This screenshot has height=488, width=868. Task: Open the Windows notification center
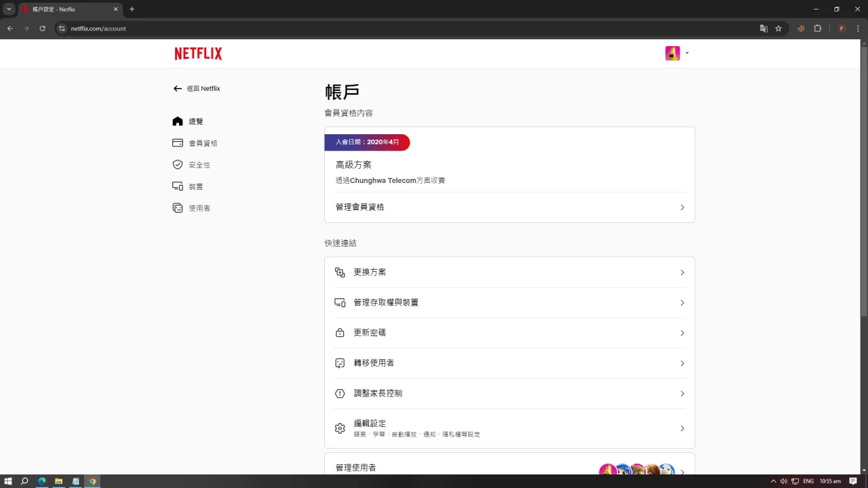(854, 481)
